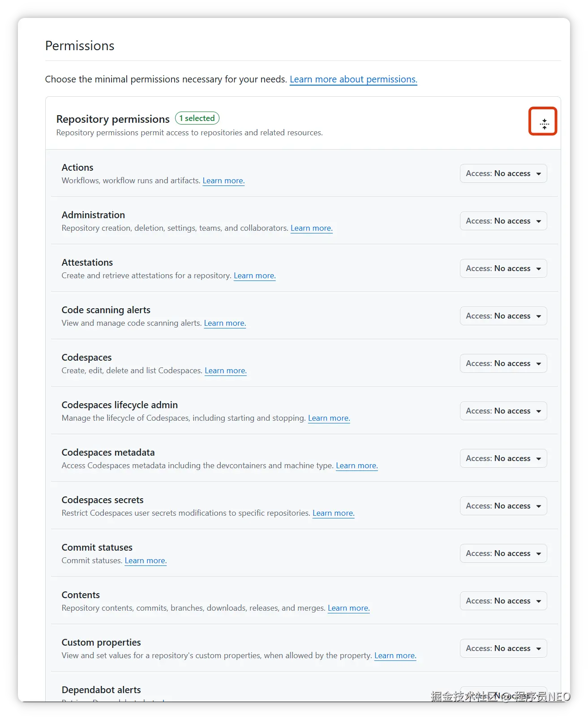Open Learn more link for Actions

[223, 181]
